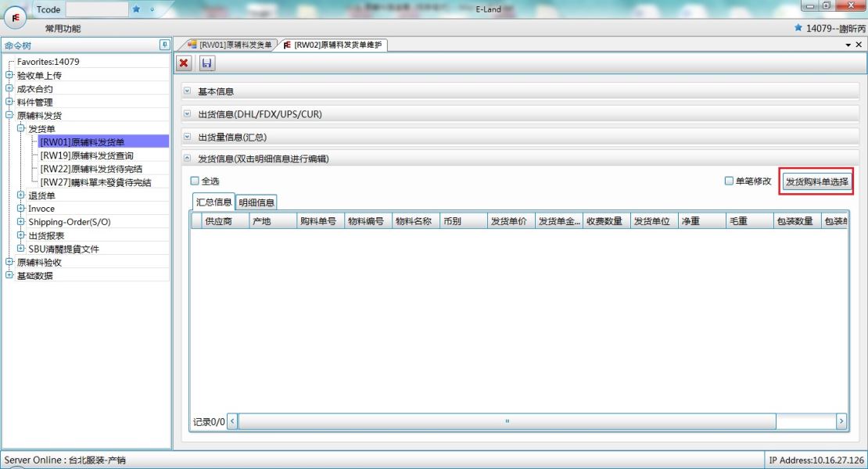
Task: Collapse the 发货信息 section chevron
Action: click(187, 159)
